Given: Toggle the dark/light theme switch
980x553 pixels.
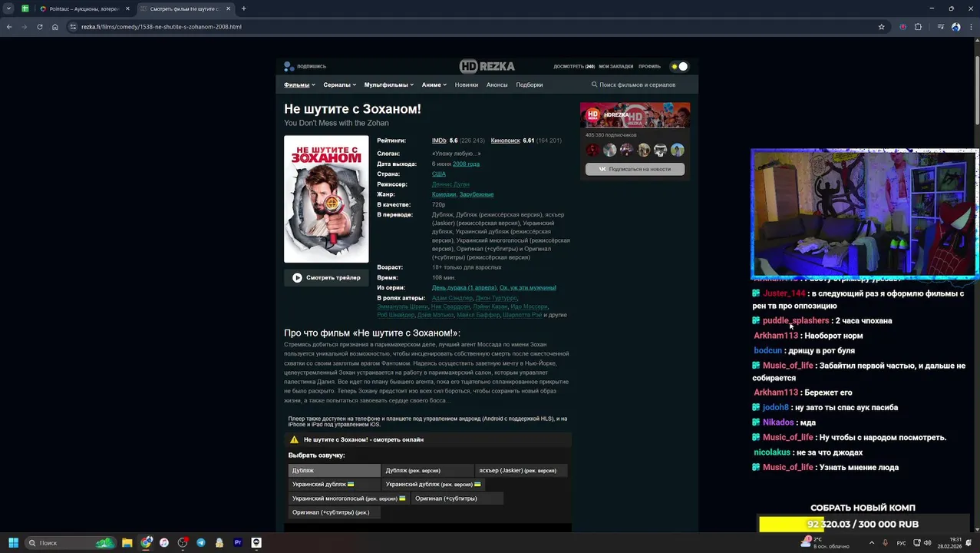Looking at the screenshot, I should (x=679, y=66).
